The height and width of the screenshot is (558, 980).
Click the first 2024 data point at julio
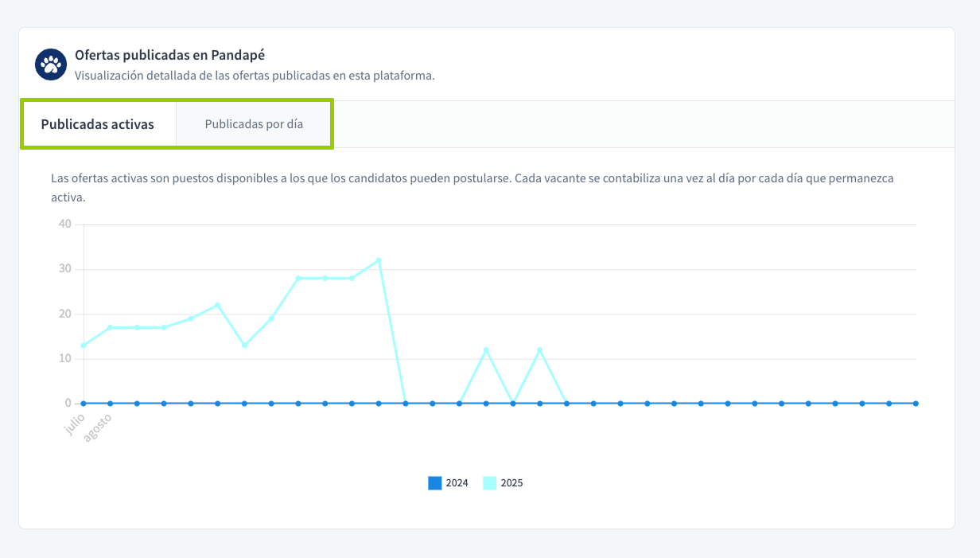(x=84, y=404)
